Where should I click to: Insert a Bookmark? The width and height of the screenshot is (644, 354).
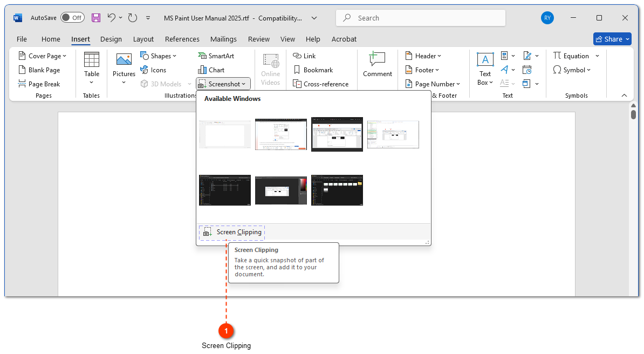(x=313, y=70)
